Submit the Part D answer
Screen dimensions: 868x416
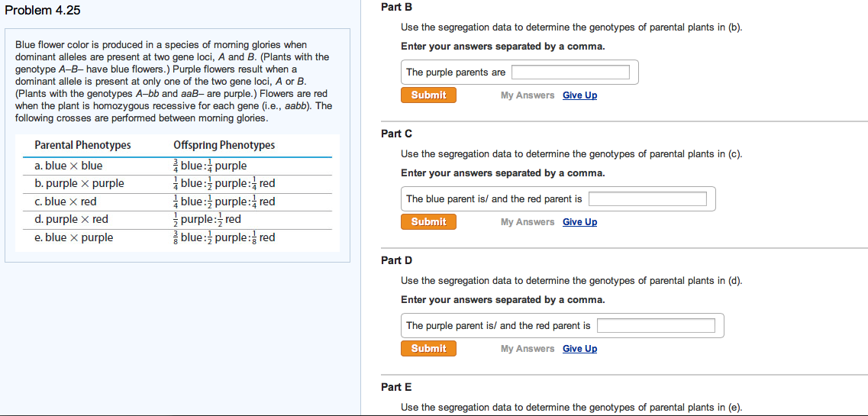click(428, 349)
